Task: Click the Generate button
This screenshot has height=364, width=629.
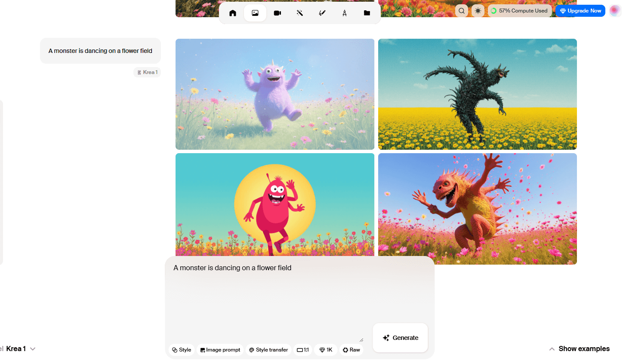Action: click(x=400, y=338)
